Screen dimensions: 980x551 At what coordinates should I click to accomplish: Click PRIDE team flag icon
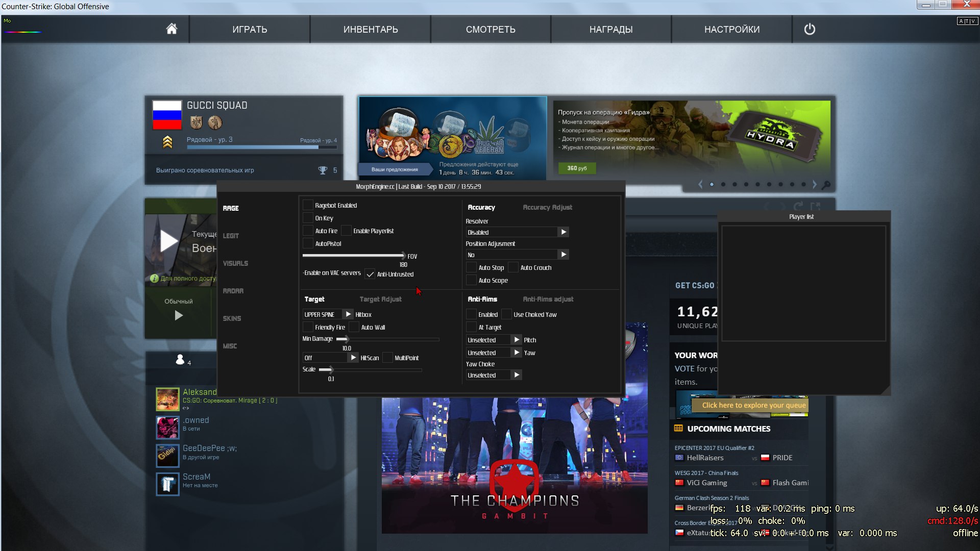pyautogui.click(x=765, y=458)
